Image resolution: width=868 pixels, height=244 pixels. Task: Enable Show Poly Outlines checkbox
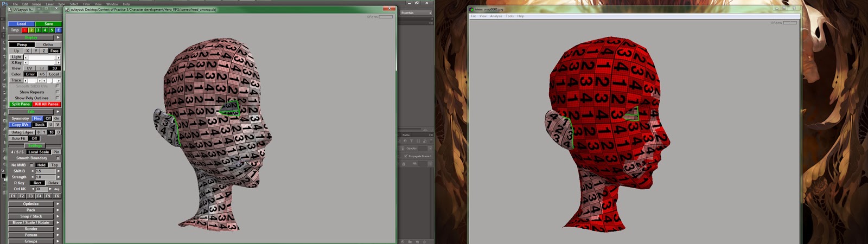point(57,98)
